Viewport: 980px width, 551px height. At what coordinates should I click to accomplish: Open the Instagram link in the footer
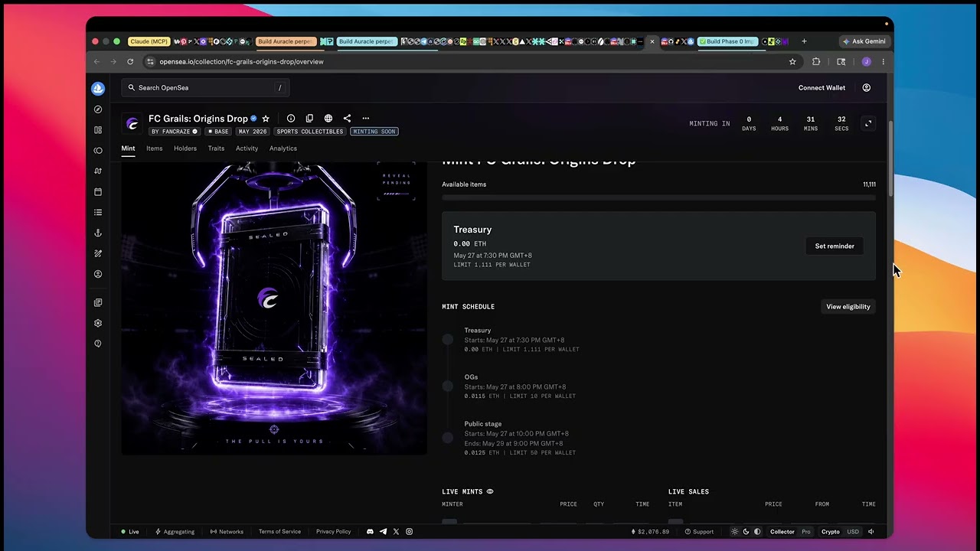[410, 532]
